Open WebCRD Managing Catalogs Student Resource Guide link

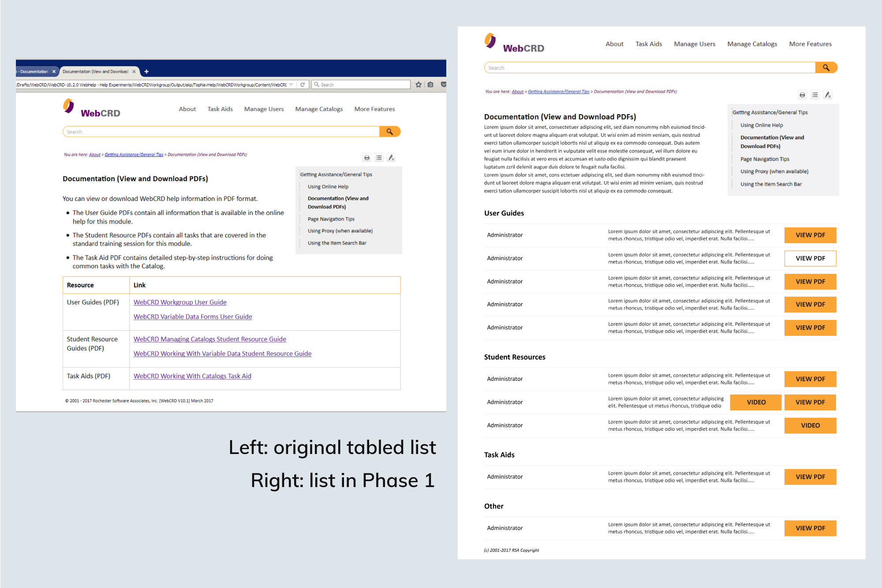click(210, 339)
